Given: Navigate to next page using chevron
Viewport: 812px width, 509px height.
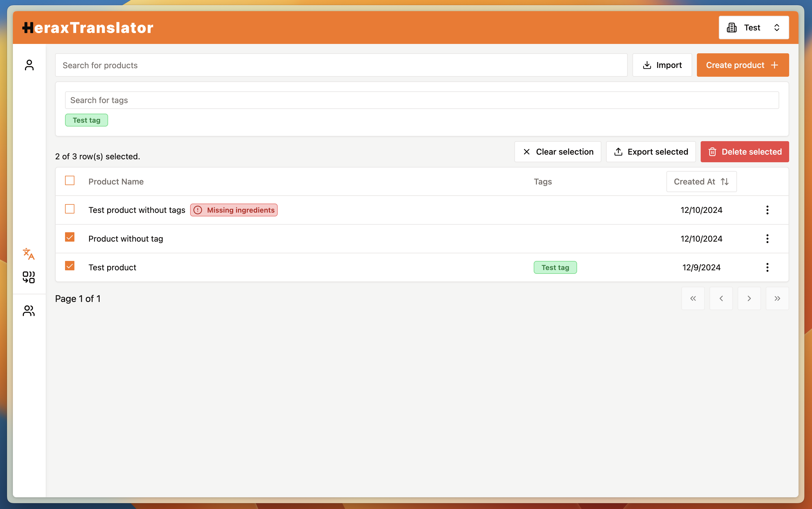Looking at the screenshot, I should click(749, 298).
